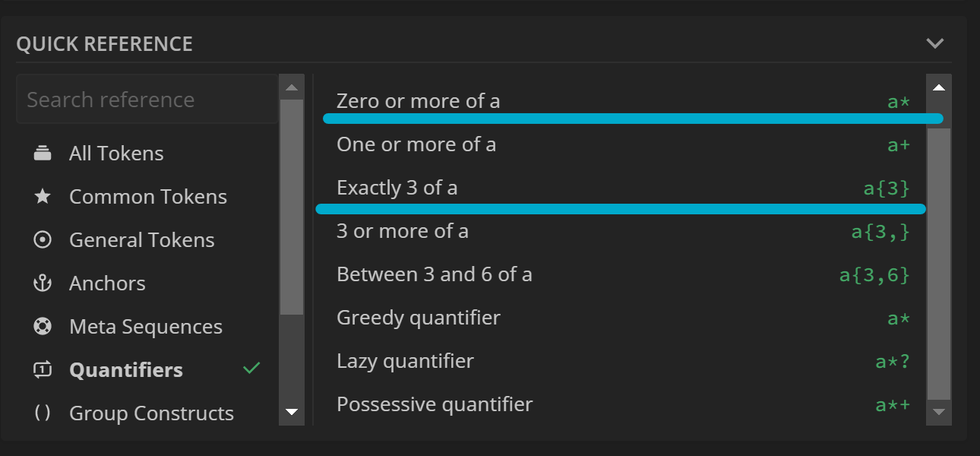Click the Anchors anchor icon

pos(43,283)
